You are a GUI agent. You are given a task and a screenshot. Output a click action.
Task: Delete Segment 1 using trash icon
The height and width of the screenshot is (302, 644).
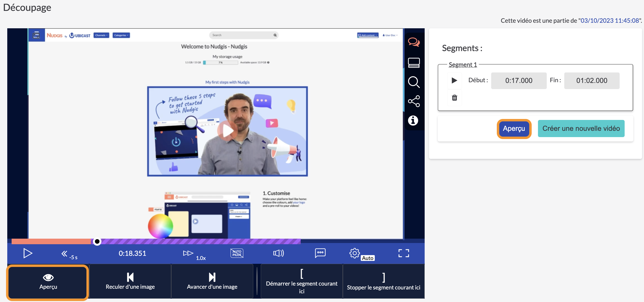tap(454, 98)
